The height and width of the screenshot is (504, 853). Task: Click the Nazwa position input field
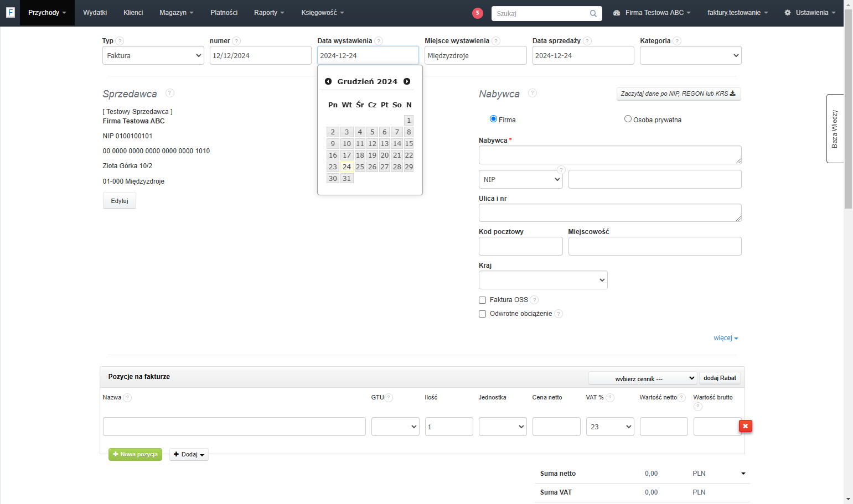click(x=234, y=427)
